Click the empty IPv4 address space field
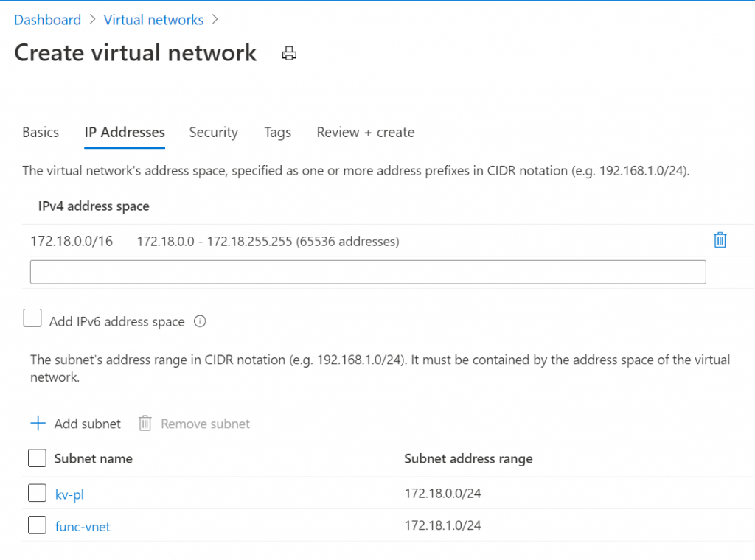This screenshot has height=560, width=755. (367, 272)
